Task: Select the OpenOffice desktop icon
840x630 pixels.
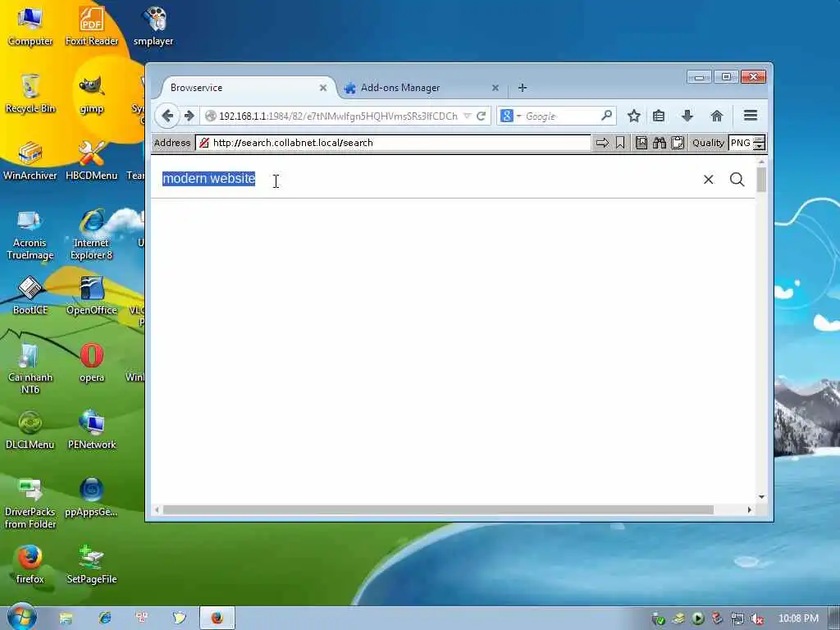Action: [x=92, y=295]
